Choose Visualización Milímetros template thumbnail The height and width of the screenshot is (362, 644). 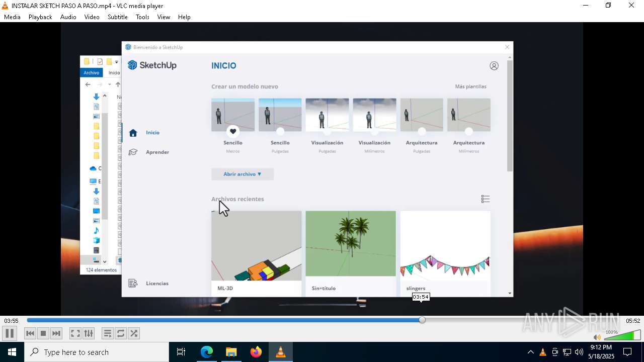point(374,115)
